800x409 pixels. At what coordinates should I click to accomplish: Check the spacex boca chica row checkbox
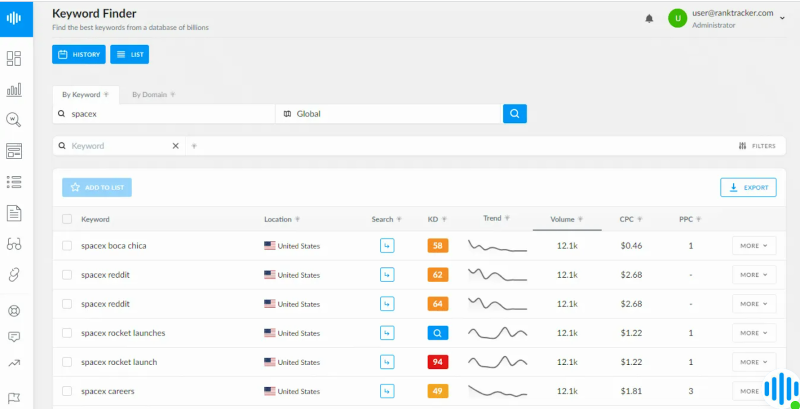(67, 246)
